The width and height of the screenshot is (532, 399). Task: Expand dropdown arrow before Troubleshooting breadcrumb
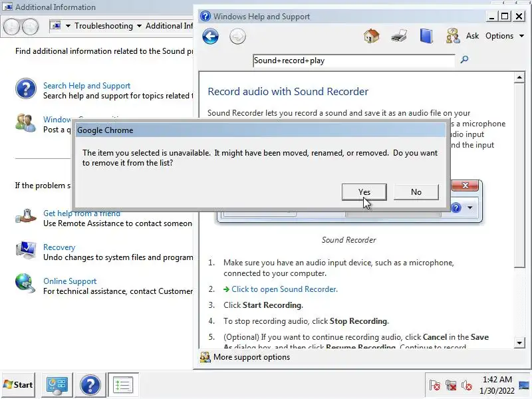[68, 26]
